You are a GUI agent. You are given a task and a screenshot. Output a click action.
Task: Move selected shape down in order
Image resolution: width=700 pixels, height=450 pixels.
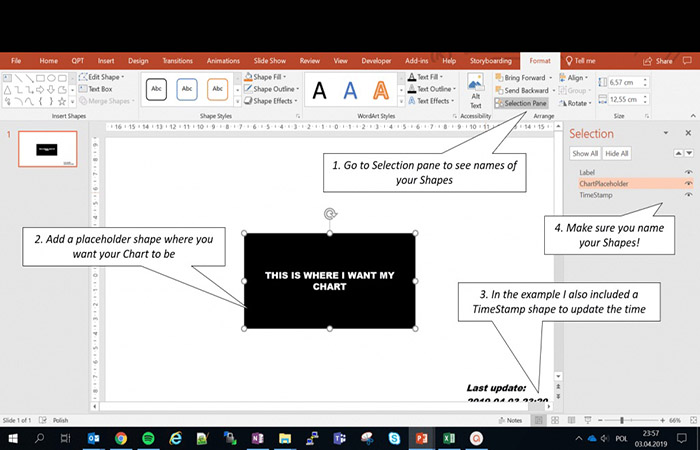[689, 154]
